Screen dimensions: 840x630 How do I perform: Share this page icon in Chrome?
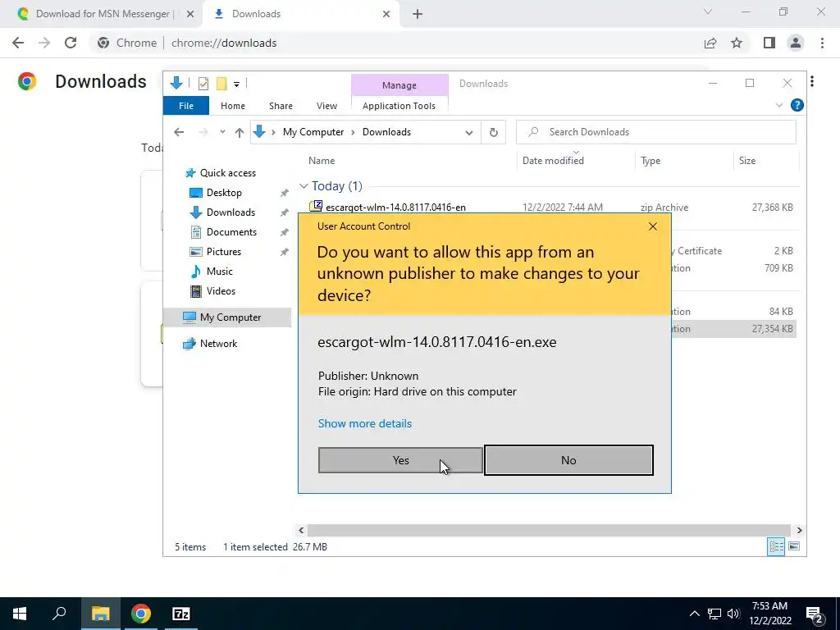coord(710,43)
